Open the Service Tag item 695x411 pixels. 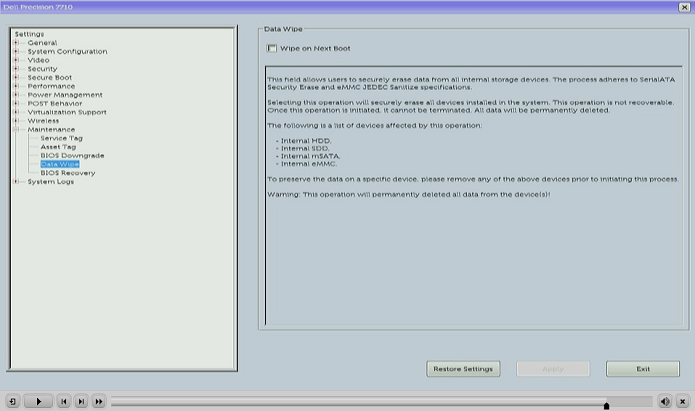pos(62,138)
